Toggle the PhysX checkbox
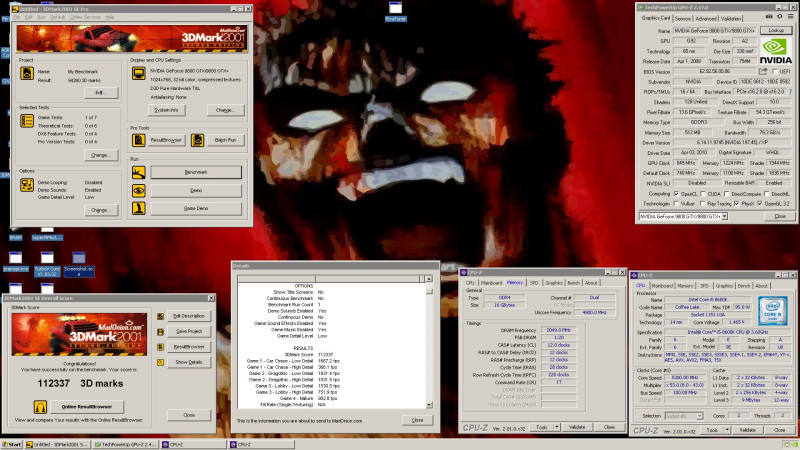The height and width of the screenshot is (450, 800). pyautogui.click(x=736, y=204)
